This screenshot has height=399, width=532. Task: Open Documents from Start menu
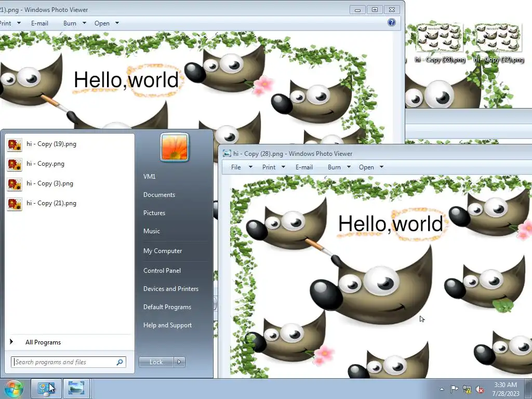point(159,195)
